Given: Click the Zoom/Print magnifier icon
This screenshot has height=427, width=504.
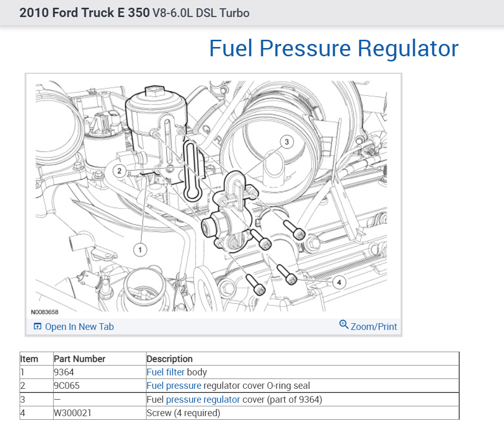Looking at the screenshot, I should pos(344,325).
